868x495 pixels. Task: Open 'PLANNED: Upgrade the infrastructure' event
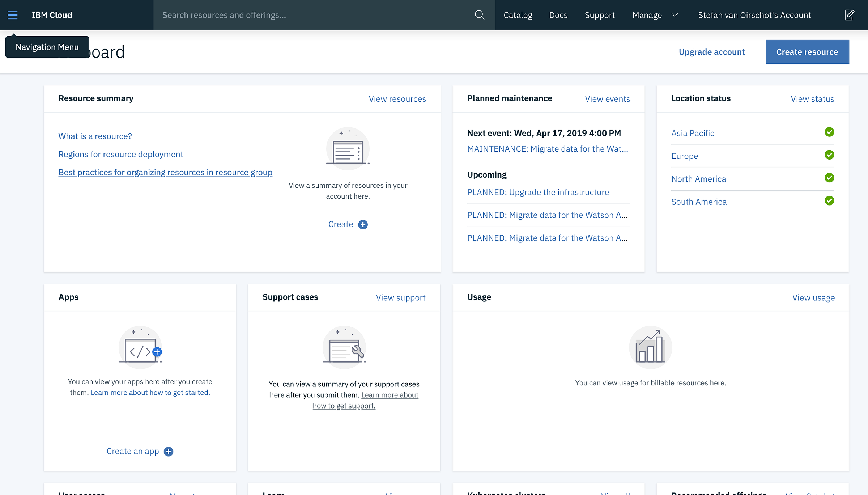pyautogui.click(x=538, y=192)
